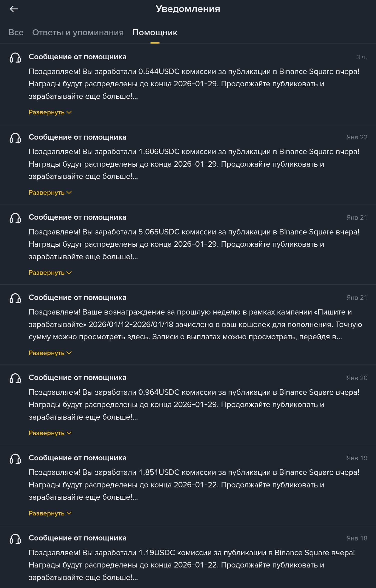Expand the 1.606USDC notification

click(x=50, y=193)
